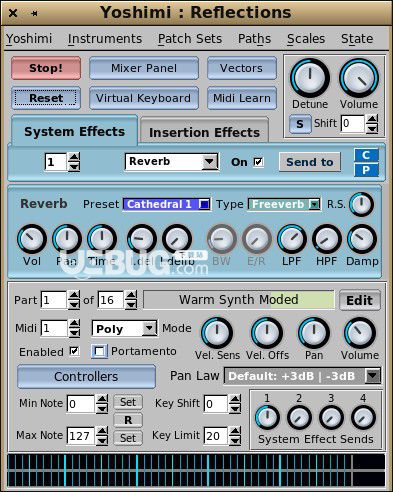Image resolution: width=393 pixels, height=492 pixels.
Task: Toggle the part Enabled checkbox
Action: click(74, 351)
